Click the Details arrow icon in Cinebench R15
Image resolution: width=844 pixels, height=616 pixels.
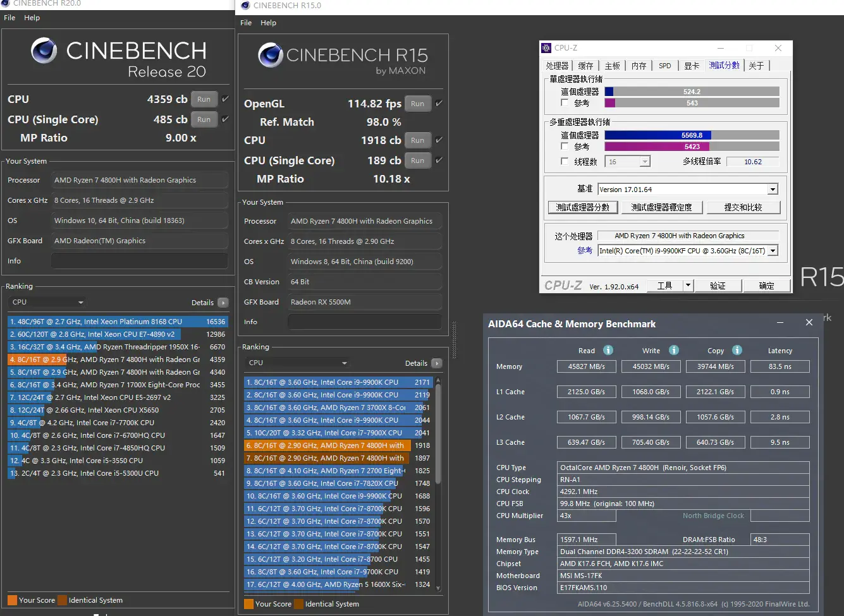[x=437, y=363]
